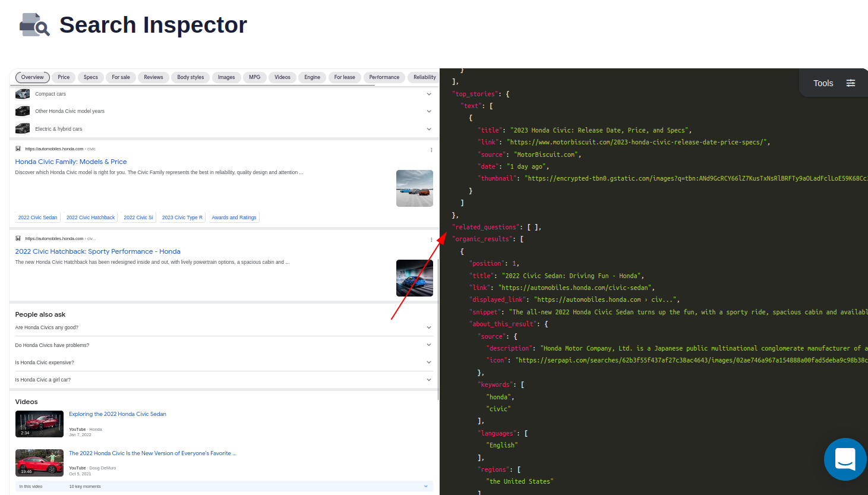868x495 pixels.
Task: Switch to the Specs tab
Action: pyautogui.click(x=90, y=77)
